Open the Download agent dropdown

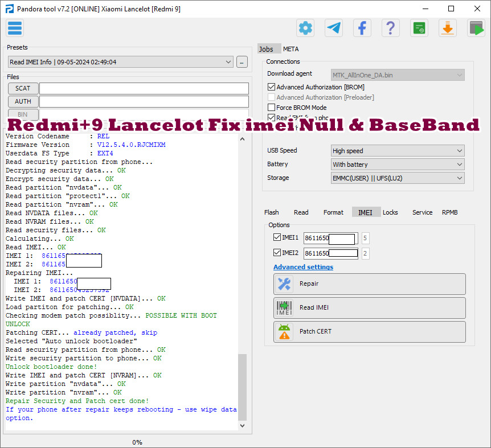click(x=398, y=75)
